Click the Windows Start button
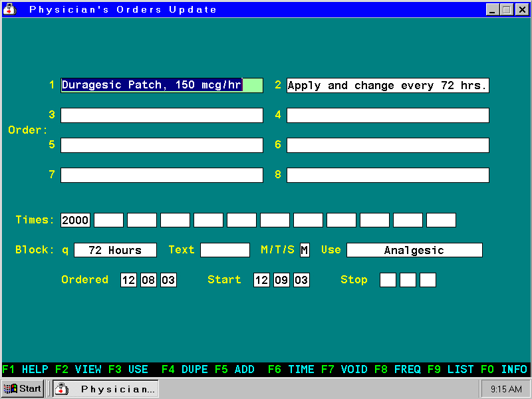The height and width of the screenshot is (399, 532). (23, 388)
